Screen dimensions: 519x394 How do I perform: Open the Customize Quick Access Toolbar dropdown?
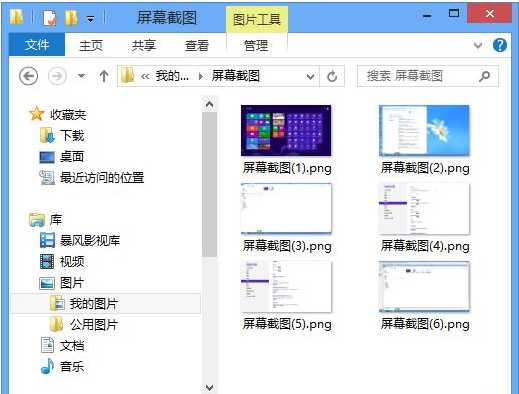90,19
